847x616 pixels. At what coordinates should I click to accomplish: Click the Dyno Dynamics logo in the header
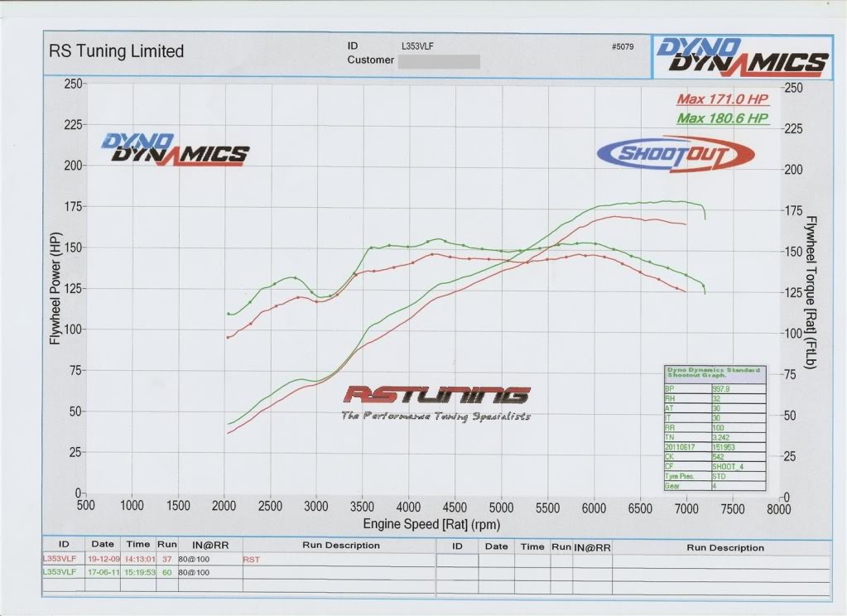742,55
